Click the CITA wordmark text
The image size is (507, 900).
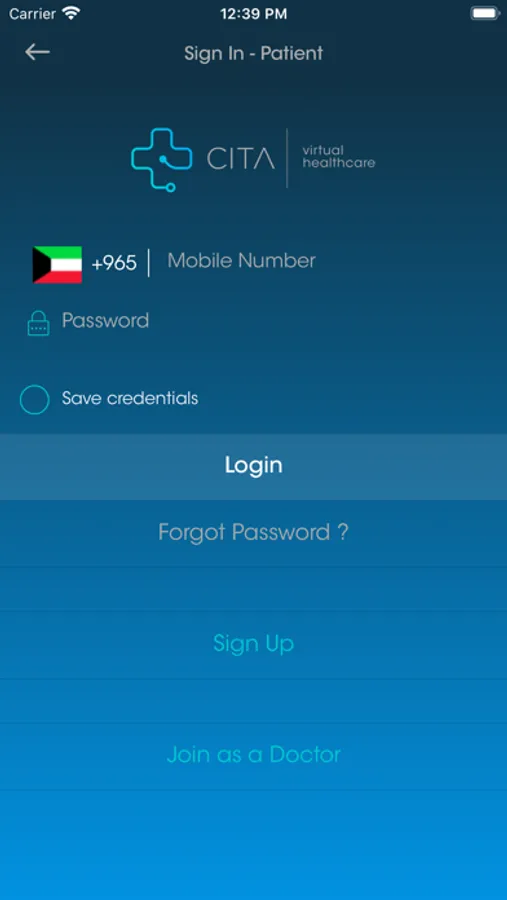pos(241,159)
